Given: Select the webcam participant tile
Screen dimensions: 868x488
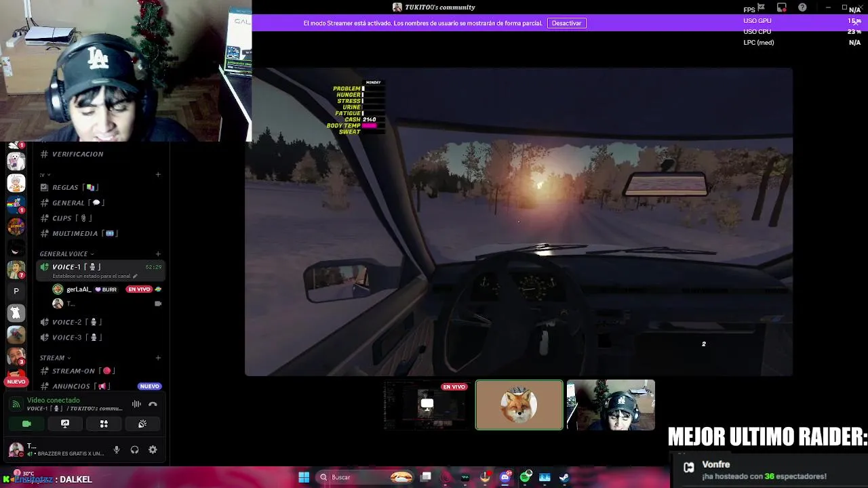Looking at the screenshot, I should coord(611,405).
